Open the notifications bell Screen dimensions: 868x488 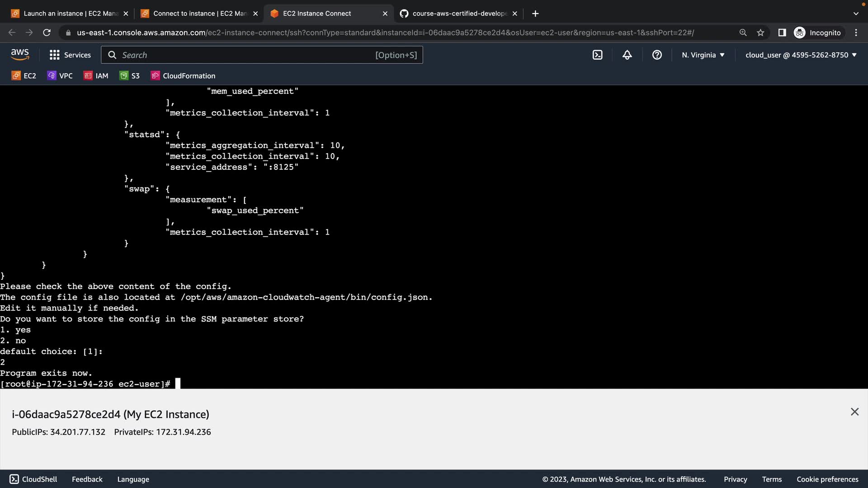click(x=627, y=55)
